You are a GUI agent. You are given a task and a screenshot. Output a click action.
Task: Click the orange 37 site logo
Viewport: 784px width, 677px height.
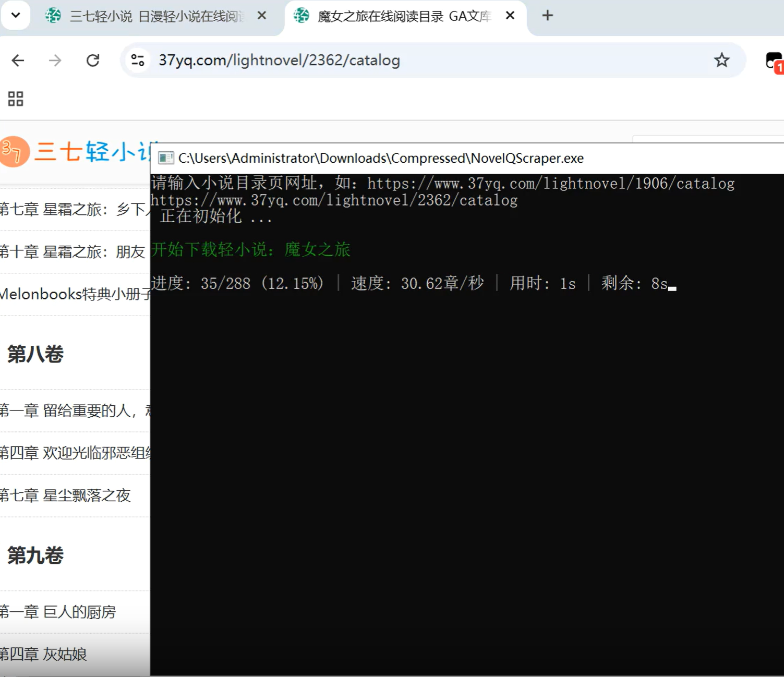pos(14,152)
